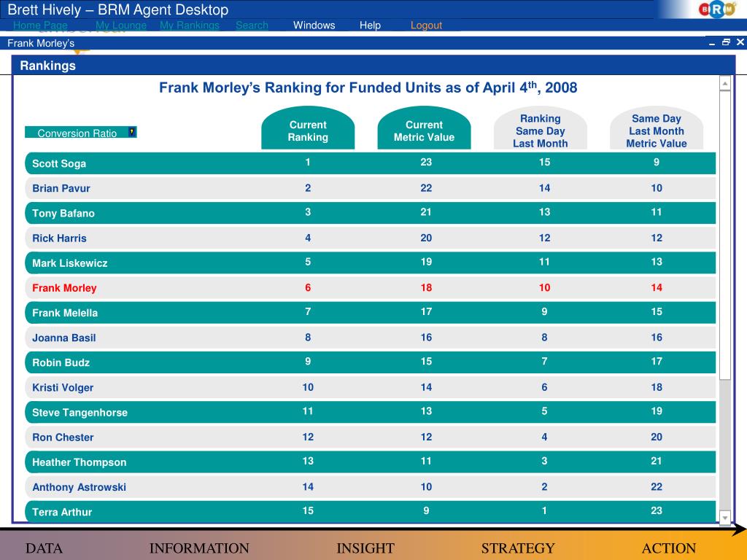Click Brian Pavur's current ranking 2
This screenshot has height=560, width=747.
click(x=308, y=188)
